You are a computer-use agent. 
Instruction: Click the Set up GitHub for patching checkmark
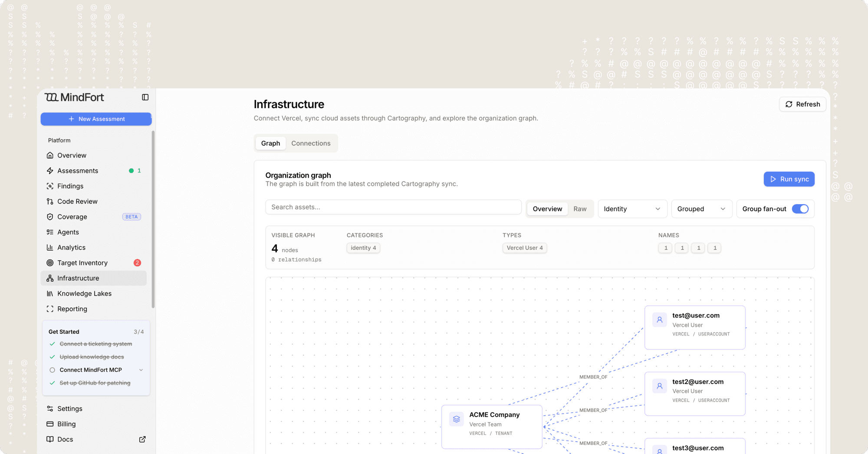[52, 383]
